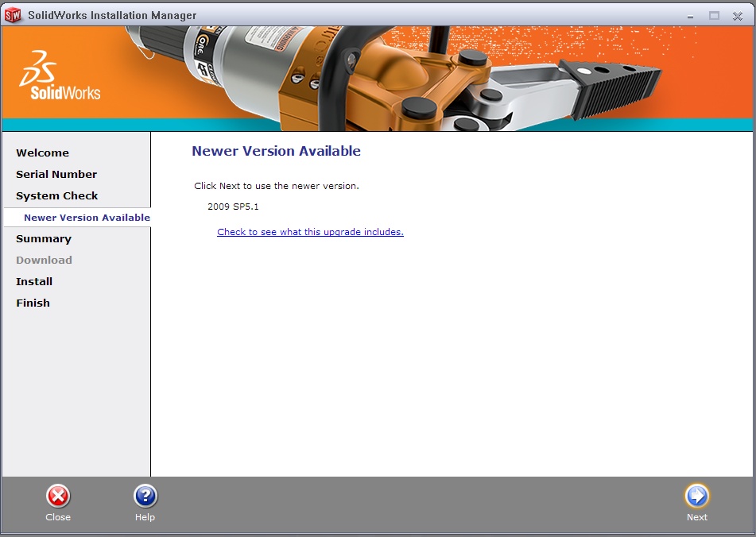The height and width of the screenshot is (537, 756).
Task: Maximize the Installation Manager window
Action: tap(714, 16)
